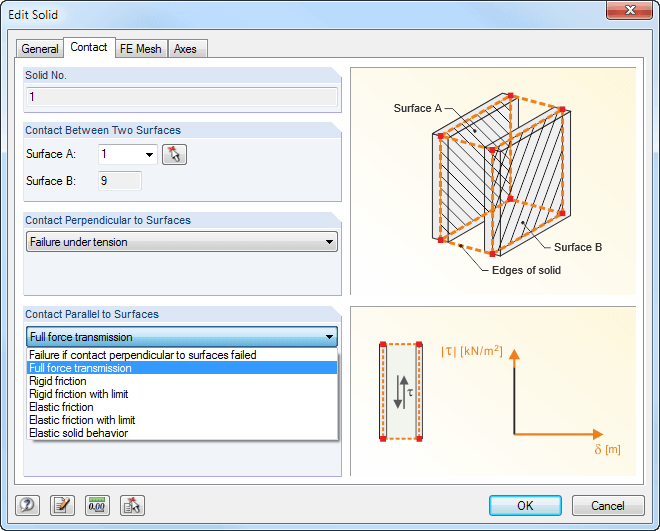Click the OK button
This screenshot has height=531, width=660.
click(525, 505)
